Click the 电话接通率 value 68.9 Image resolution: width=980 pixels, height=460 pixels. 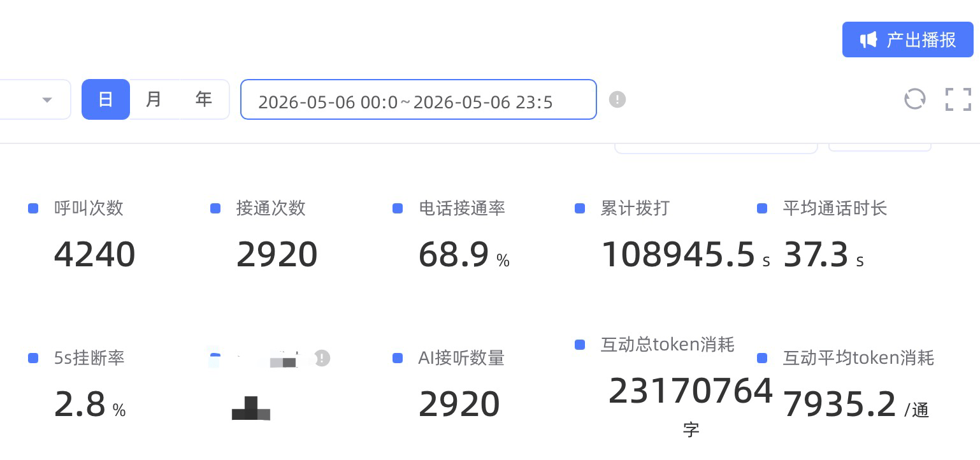454,255
